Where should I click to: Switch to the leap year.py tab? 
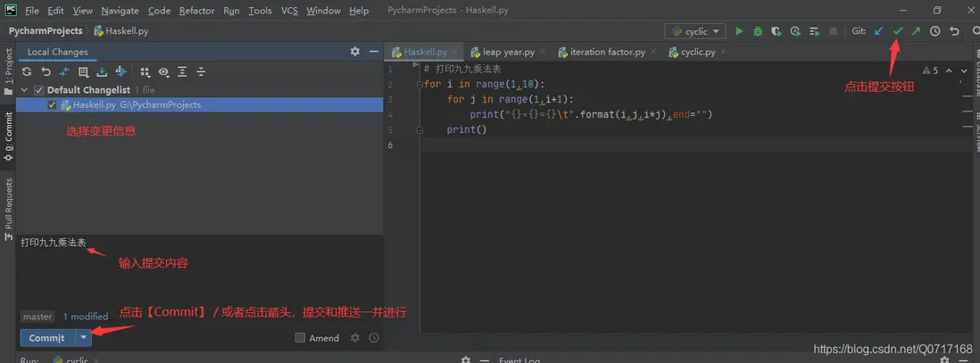tap(502, 52)
